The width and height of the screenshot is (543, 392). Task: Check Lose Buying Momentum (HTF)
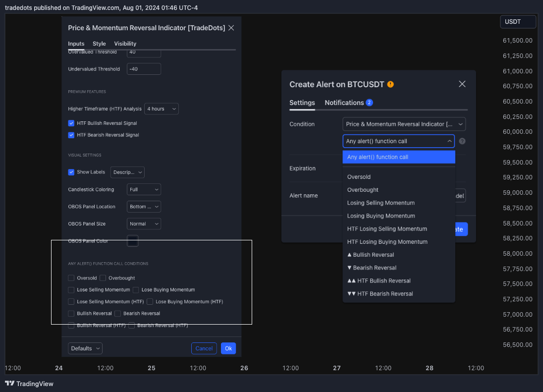pyautogui.click(x=150, y=302)
